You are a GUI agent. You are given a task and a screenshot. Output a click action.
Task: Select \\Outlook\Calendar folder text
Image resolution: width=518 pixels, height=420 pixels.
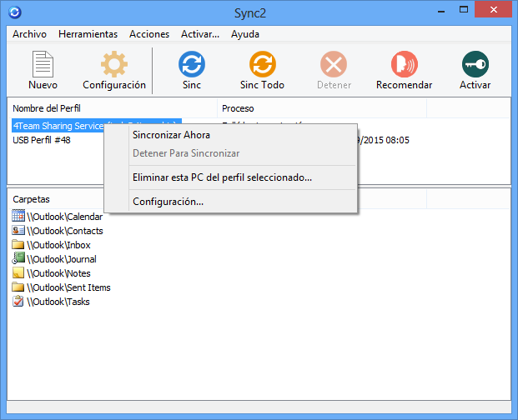tap(65, 217)
